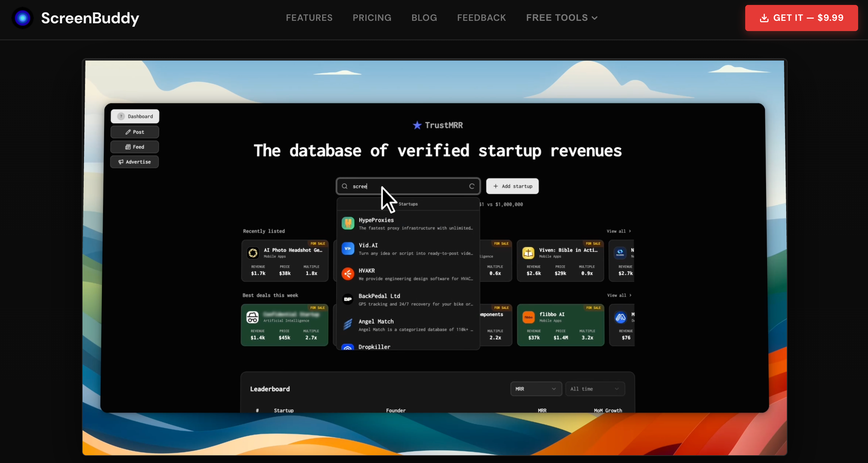Click the Angel Match feather icon

point(348,324)
